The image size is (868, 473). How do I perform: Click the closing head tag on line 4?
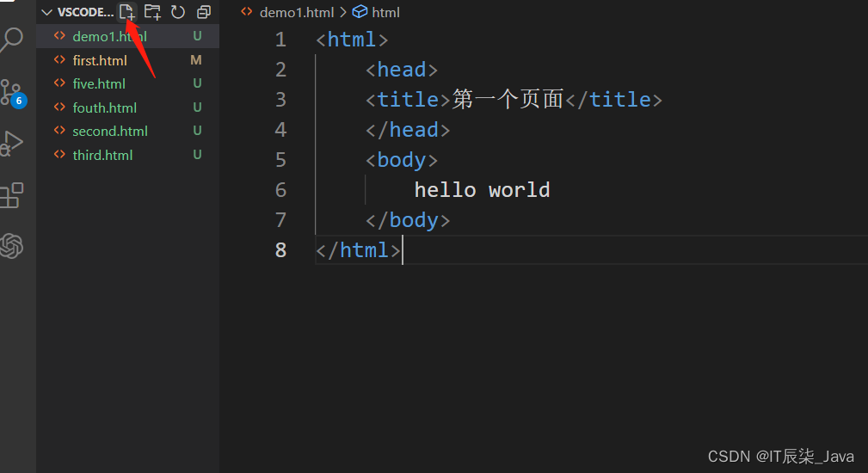pyautogui.click(x=408, y=130)
